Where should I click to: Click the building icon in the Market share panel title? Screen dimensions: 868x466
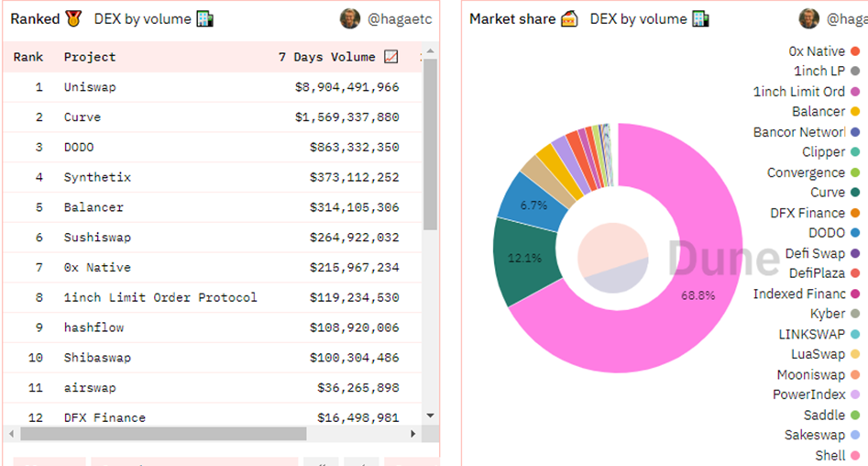(700, 19)
